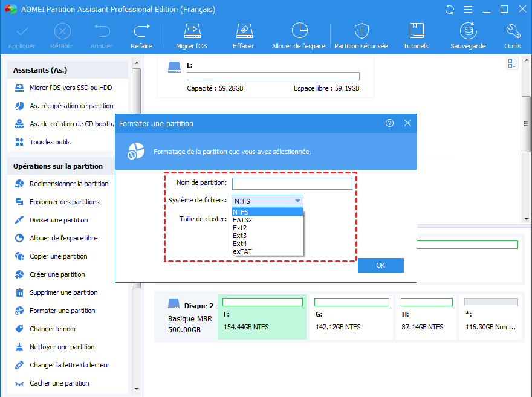Screen dimensions: 532x397
Task: Click the Assistants (As.) section header
Action: click(68, 70)
